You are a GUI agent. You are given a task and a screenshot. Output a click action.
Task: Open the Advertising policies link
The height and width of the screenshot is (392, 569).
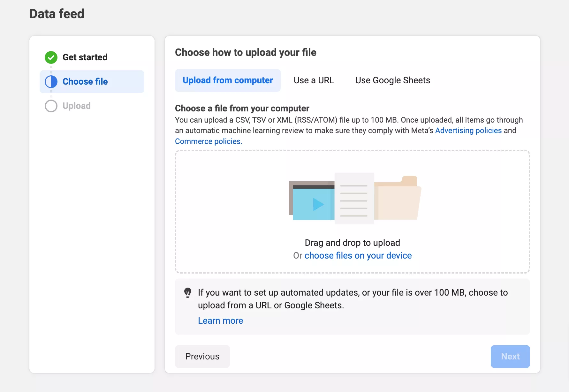(468, 131)
